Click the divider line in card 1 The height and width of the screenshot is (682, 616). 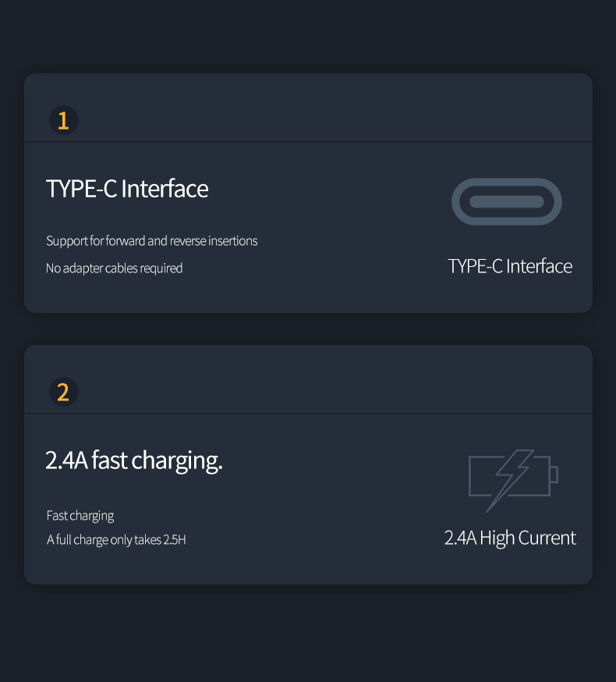click(x=308, y=142)
